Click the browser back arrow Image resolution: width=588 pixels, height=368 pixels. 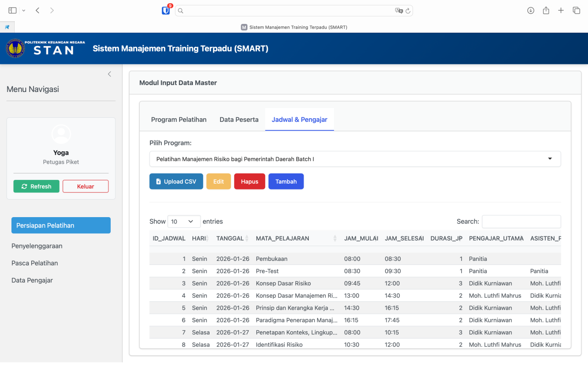(38, 10)
